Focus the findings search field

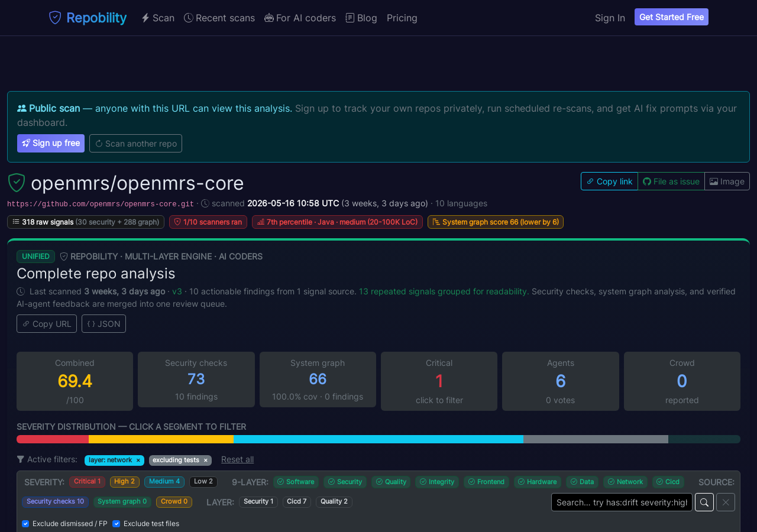(x=622, y=502)
